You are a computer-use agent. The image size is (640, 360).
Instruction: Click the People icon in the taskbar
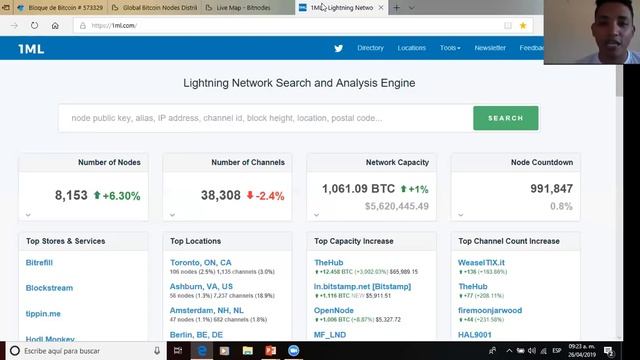coord(493,351)
